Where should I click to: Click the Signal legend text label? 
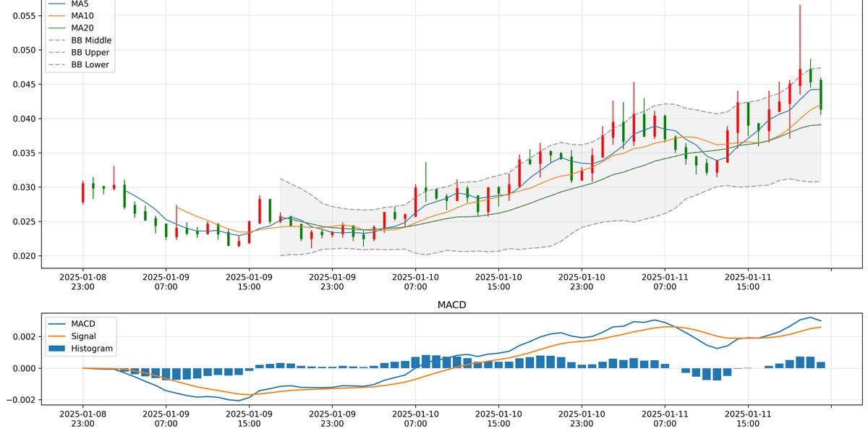click(85, 336)
